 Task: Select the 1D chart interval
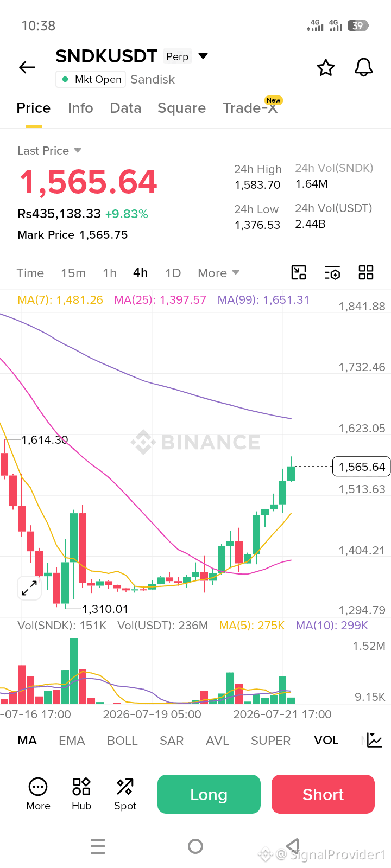pos(173,273)
